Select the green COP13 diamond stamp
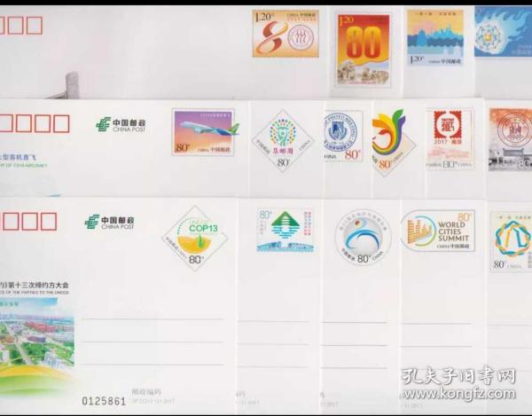This screenshot has width=532, height=416. [x=195, y=237]
